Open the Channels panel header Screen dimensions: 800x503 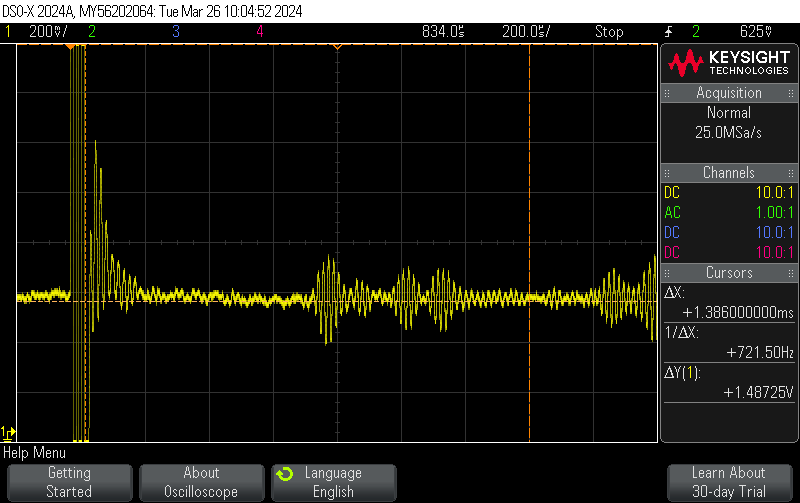coord(728,173)
